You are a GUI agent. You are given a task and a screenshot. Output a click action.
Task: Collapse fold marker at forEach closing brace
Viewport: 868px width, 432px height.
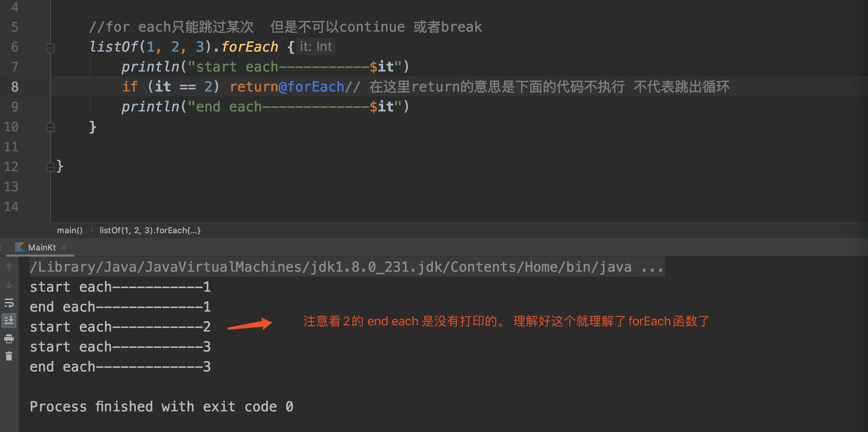coord(50,127)
